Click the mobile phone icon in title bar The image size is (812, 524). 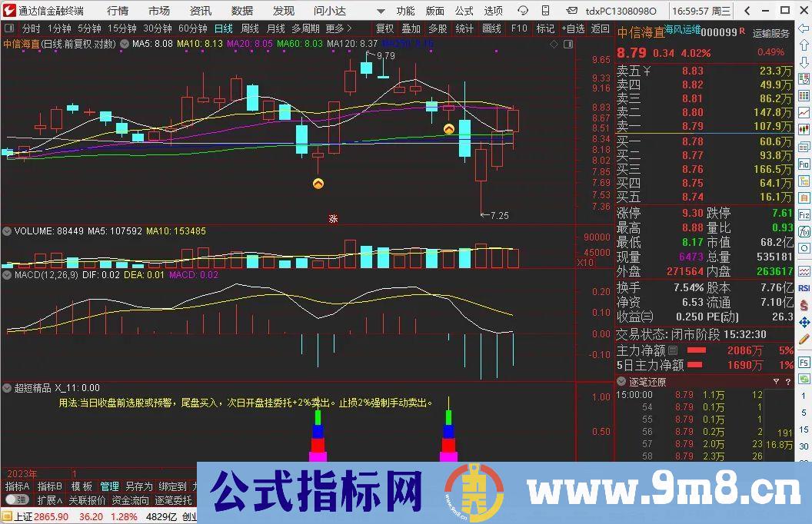(545, 10)
